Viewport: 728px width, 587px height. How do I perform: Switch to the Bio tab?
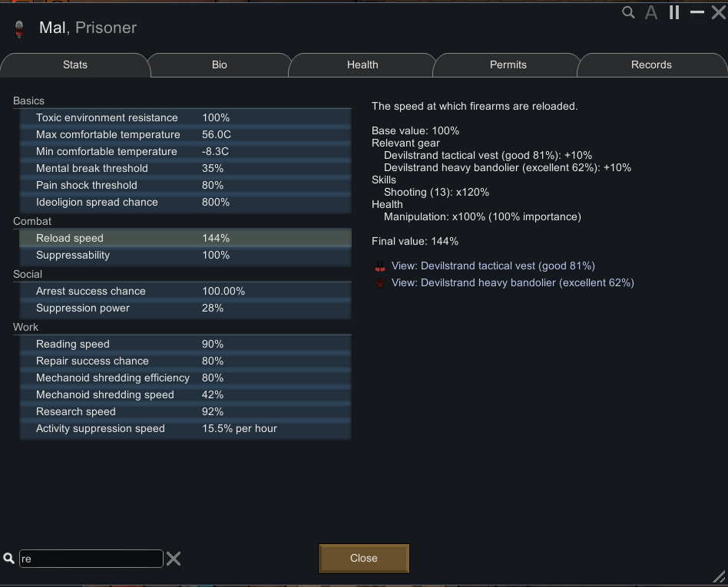(x=220, y=65)
